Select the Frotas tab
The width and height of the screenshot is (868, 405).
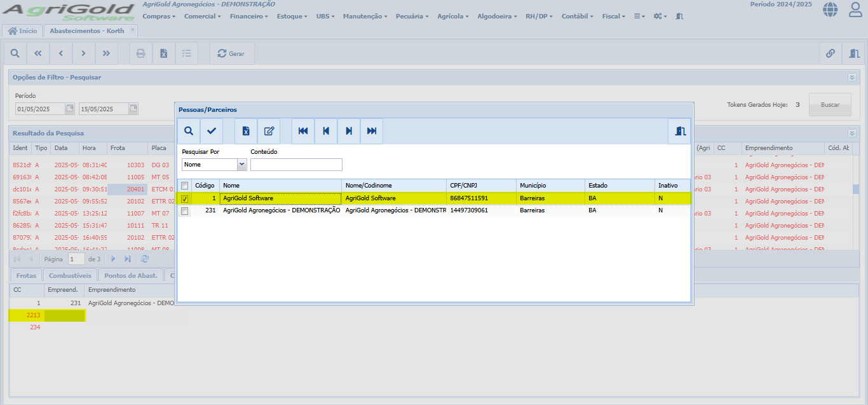[x=27, y=275]
